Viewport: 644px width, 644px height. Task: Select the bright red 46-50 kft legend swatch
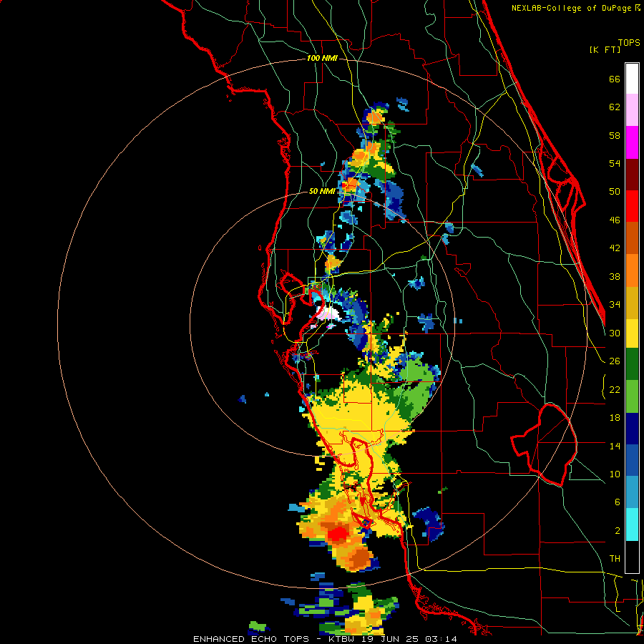pos(632,206)
